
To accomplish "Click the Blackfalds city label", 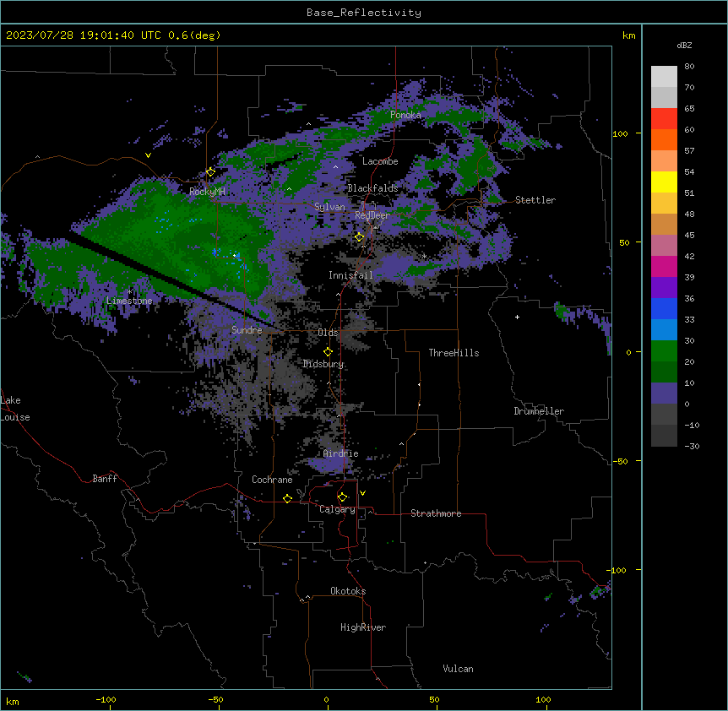I will (x=372, y=188).
